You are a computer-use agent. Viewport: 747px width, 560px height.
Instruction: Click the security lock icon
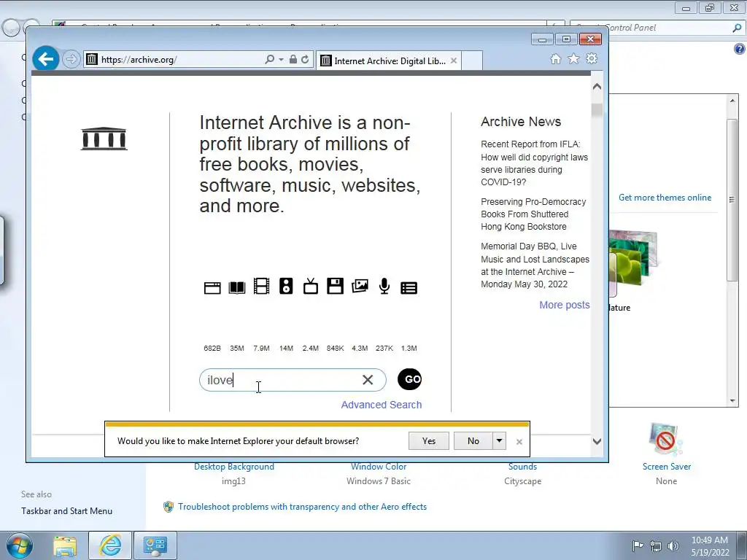point(293,60)
